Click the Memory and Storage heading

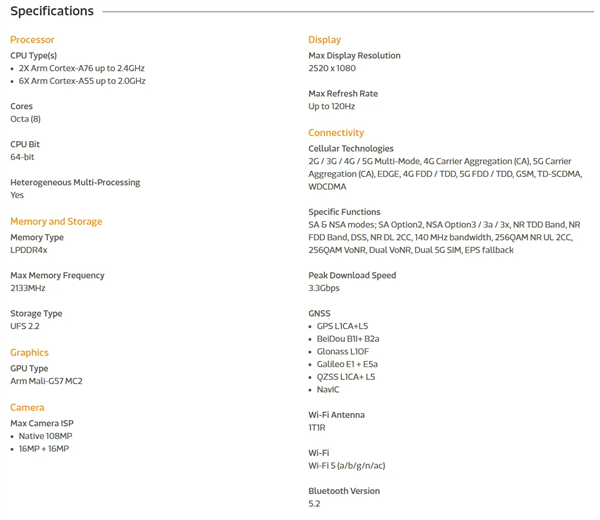pos(56,221)
